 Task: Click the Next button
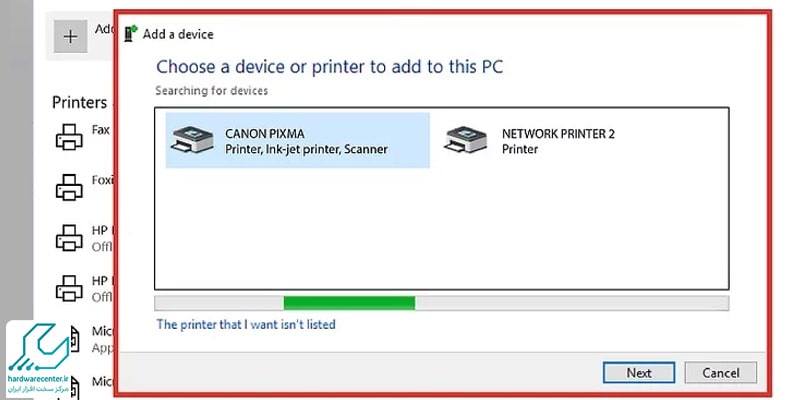tap(639, 373)
